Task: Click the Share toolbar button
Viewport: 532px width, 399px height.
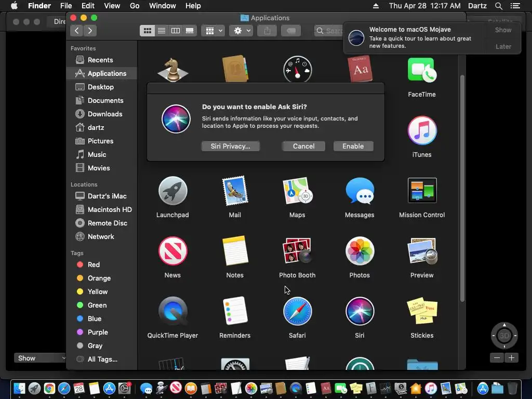Action: [x=268, y=31]
